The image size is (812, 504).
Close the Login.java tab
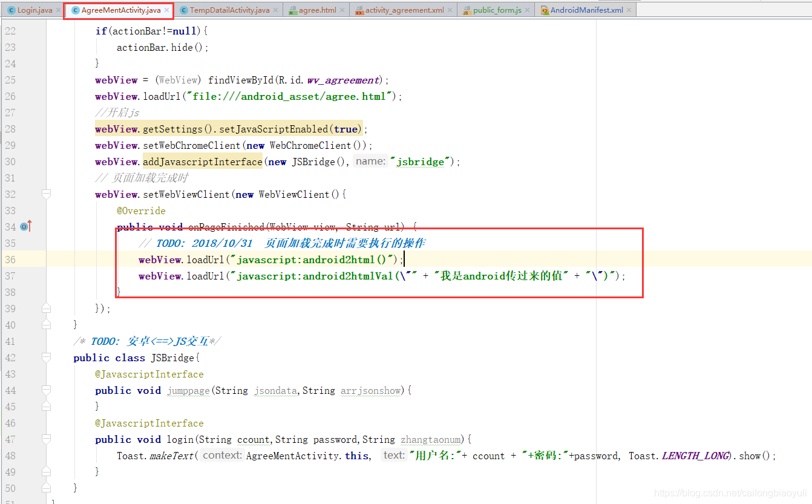tap(58, 10)
